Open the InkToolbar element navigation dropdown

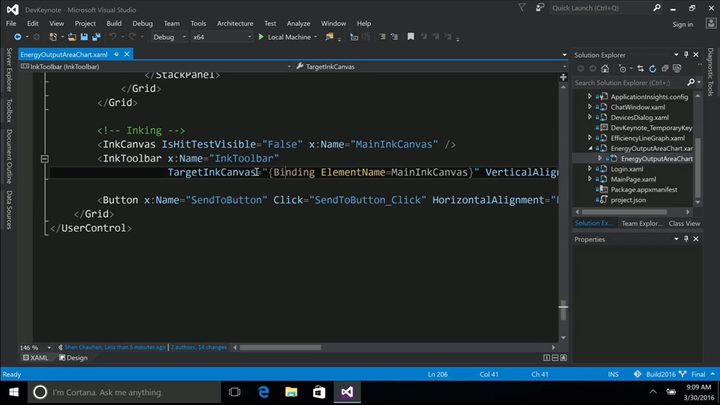289,67
